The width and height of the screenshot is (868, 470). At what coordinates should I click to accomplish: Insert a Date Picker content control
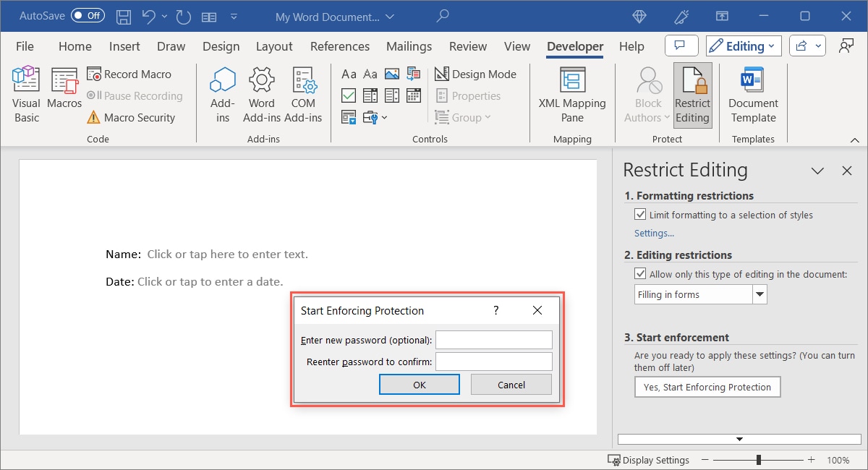click(x=413, y=95)
